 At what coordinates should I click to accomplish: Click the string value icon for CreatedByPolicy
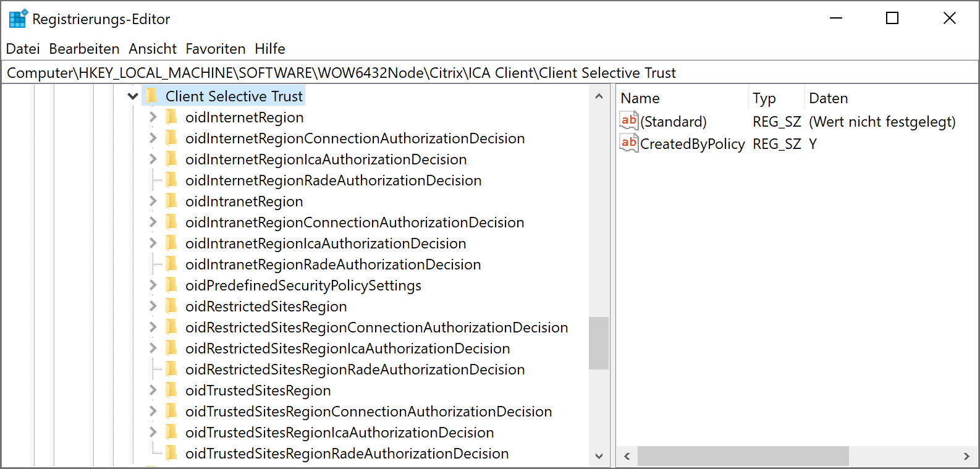(629, 143)
